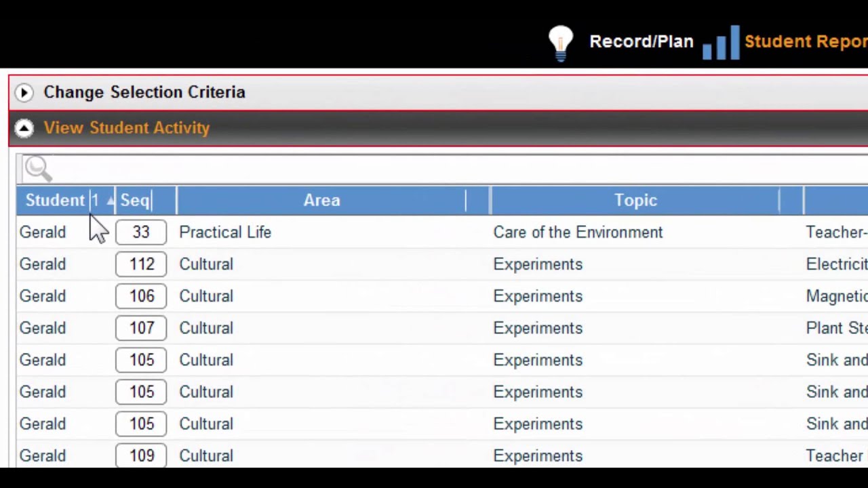The width and height of the screenshot is (868, 488).
Task: Click the bar chart Student Reports icon
Action: click(720, 43)
